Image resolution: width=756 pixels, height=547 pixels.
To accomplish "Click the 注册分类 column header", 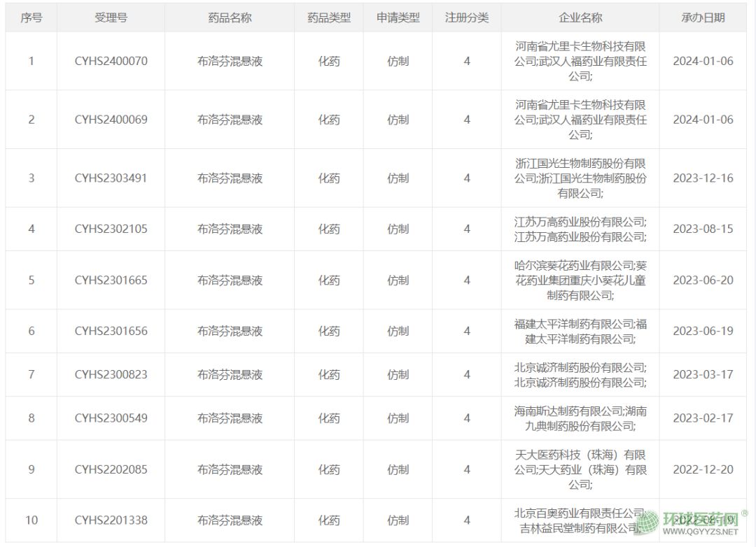I will [467, 18].
